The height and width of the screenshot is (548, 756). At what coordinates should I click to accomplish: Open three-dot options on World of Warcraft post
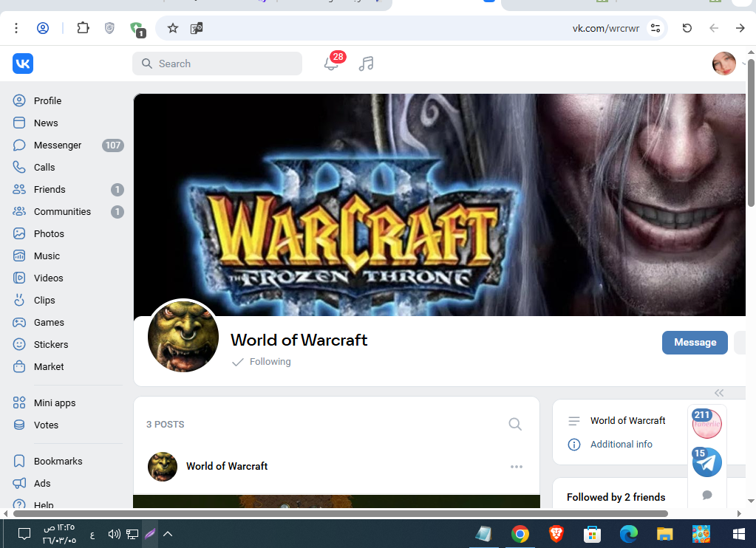click(x=517, y=467)
